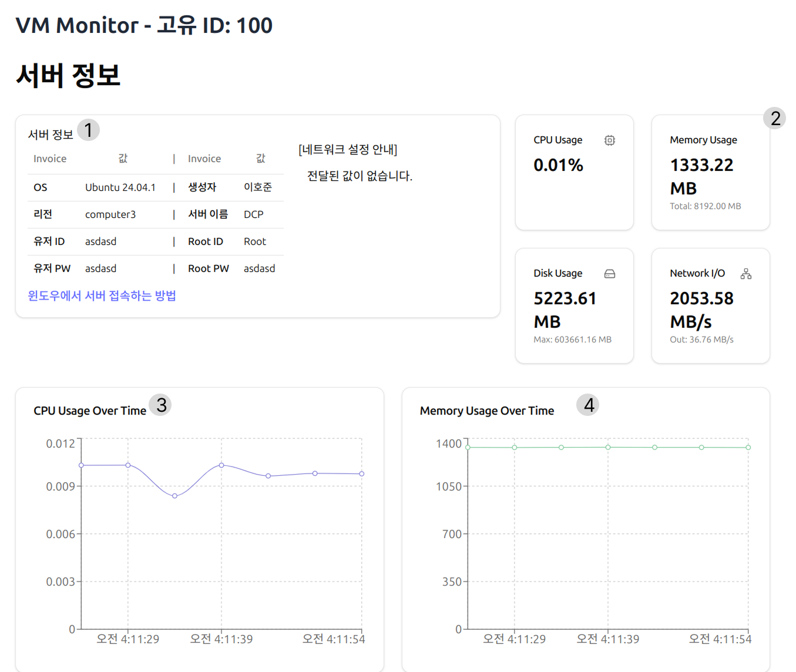Click the Memory Usage value 1333.22 MB
Viewport: 796px width, 672px height.
(701, 176)
